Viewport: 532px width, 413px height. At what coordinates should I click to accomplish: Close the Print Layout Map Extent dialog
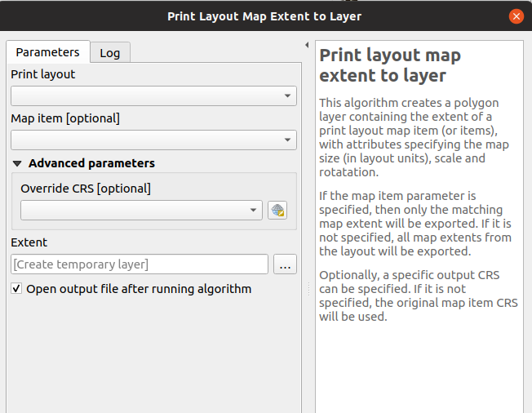pyautogui.click(x=516, y=16)
